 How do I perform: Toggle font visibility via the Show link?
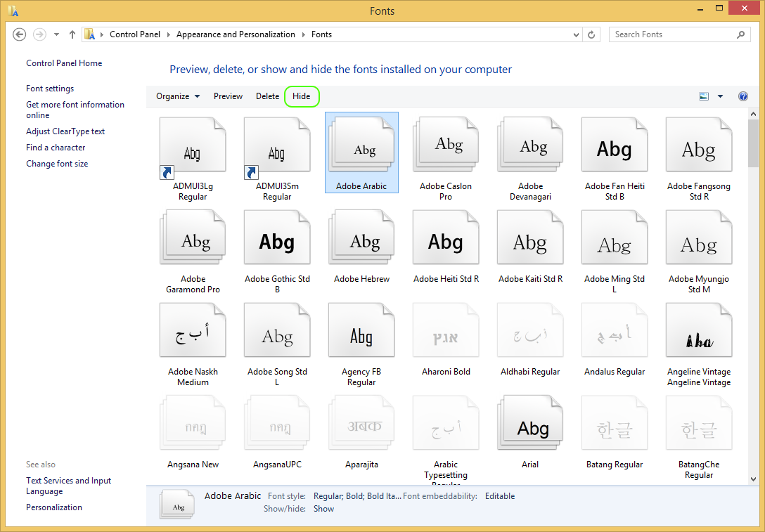[323, 508]
